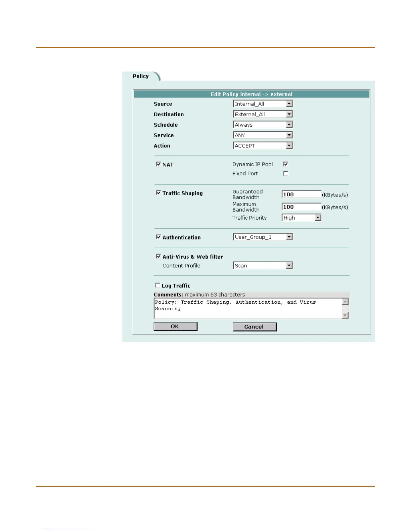The image size is (411, 532).
Task: Open the Authentication User_Group_1 dropdown
Action: coord(263,237)
